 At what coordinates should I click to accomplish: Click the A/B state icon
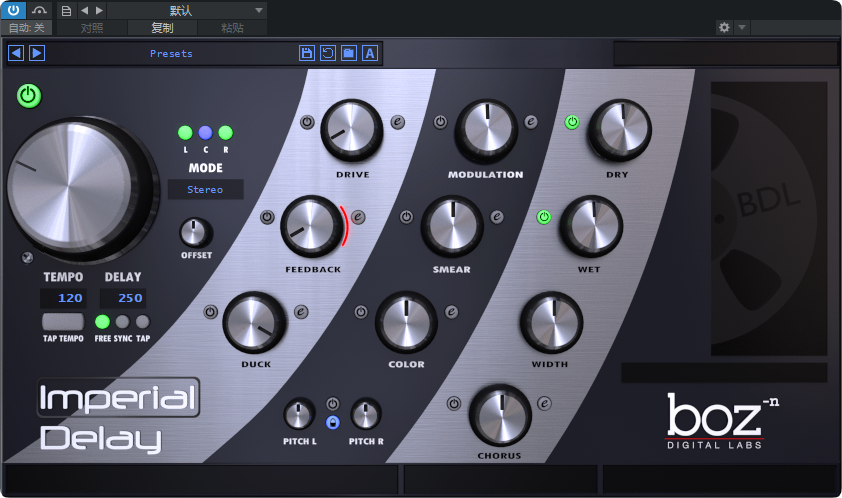click(369, 53)
